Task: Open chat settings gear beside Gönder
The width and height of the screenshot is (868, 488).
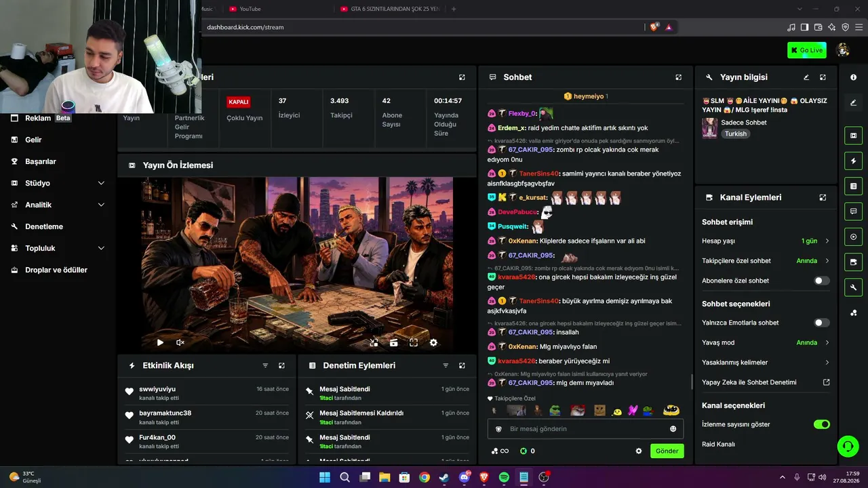Action: pyautogui.click(x=638, y=451)
